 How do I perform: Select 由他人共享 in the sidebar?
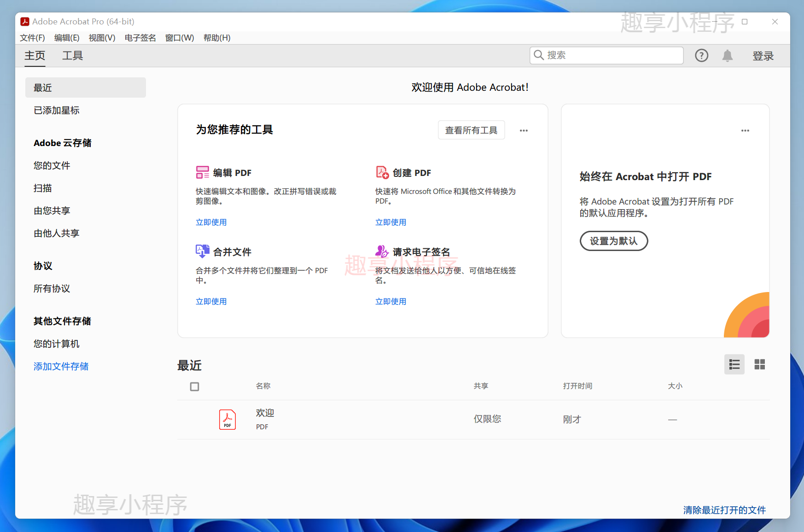(57, 234)
